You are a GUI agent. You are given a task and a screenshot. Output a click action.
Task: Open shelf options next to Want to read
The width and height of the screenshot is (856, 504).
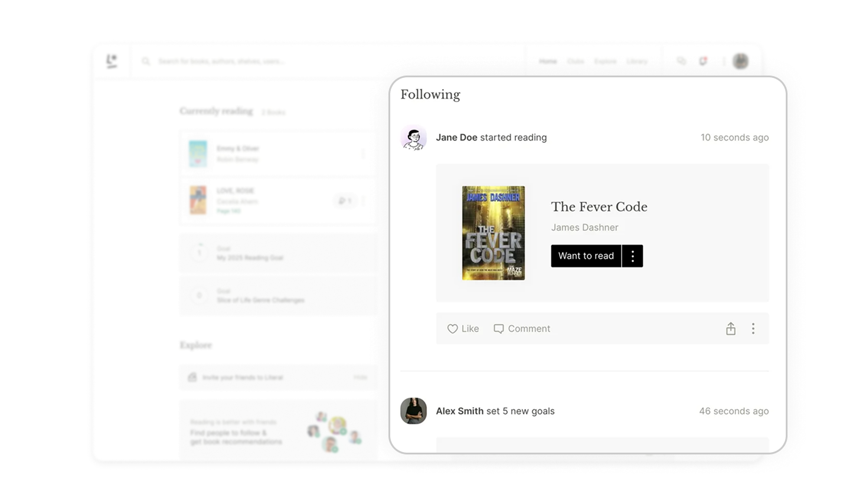(633, 256)
